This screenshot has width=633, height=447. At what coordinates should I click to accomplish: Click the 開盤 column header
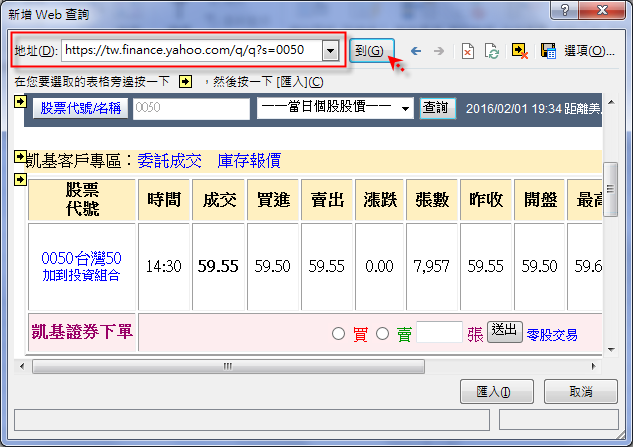pyautogui.click(x=539, y=200)
